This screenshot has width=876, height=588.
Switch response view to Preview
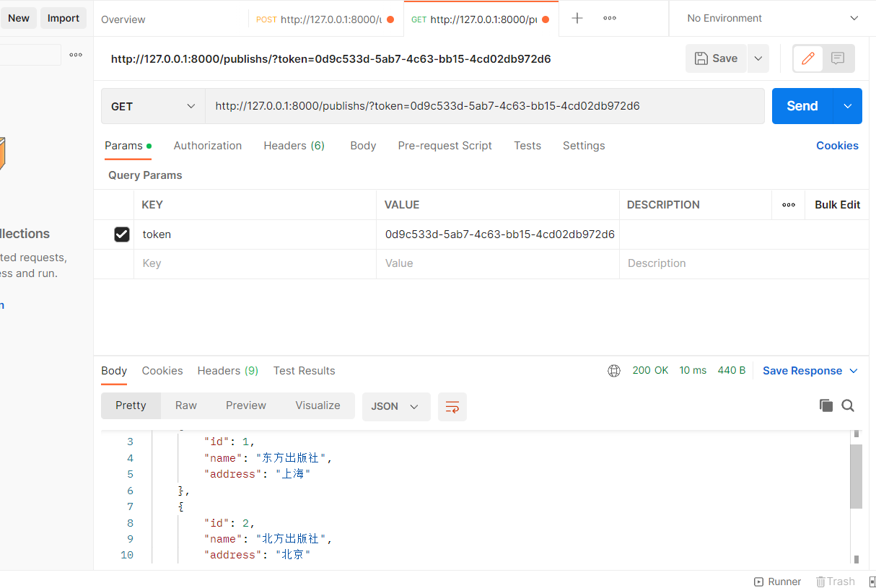[x=246, y=405]
